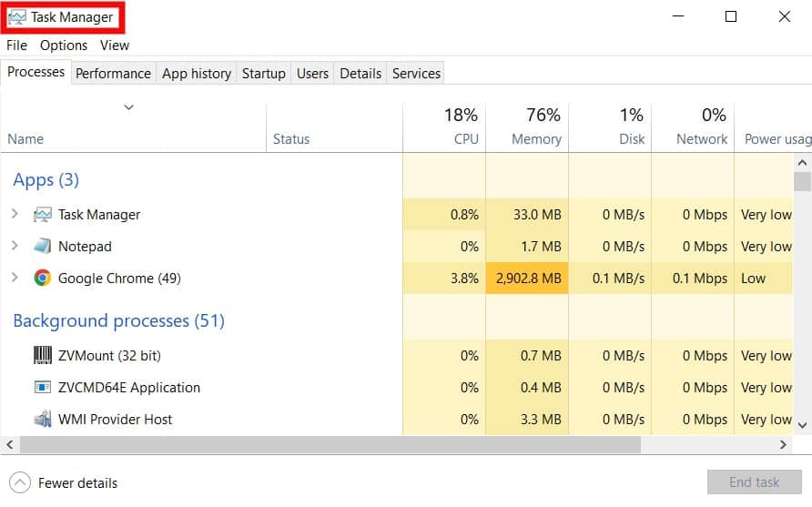Click Chrome's 3.8% CPU value
Screen dimensions: 812x507
[x=444, y=279]
